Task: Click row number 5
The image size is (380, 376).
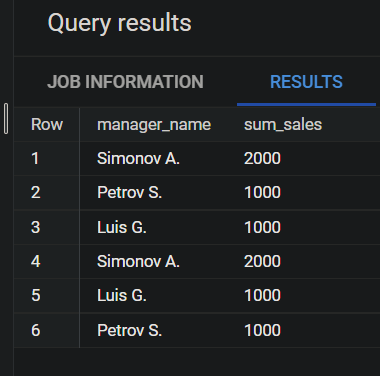Action: (36, 295)
